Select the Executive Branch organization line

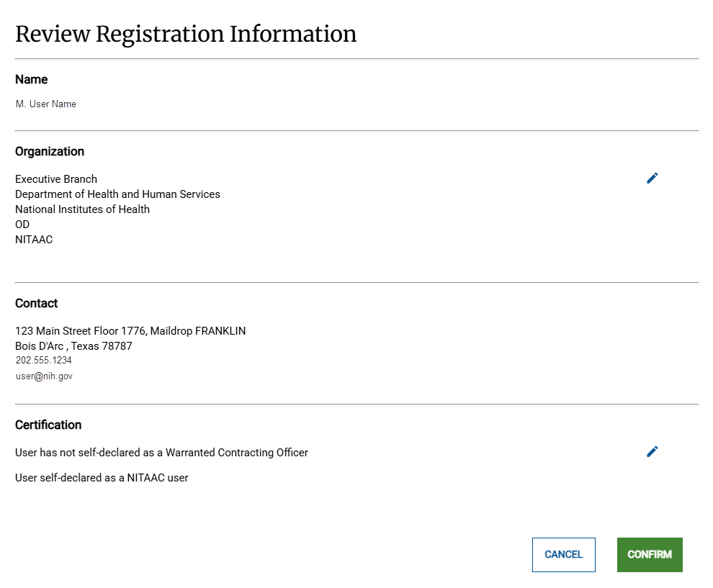[x=55, y=178]
